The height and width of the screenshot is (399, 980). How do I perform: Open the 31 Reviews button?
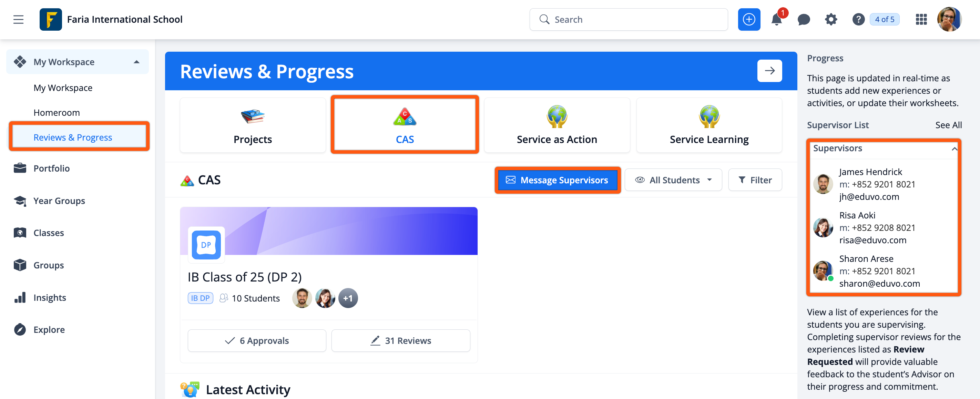pyautogui.click(x=401, y=340)
